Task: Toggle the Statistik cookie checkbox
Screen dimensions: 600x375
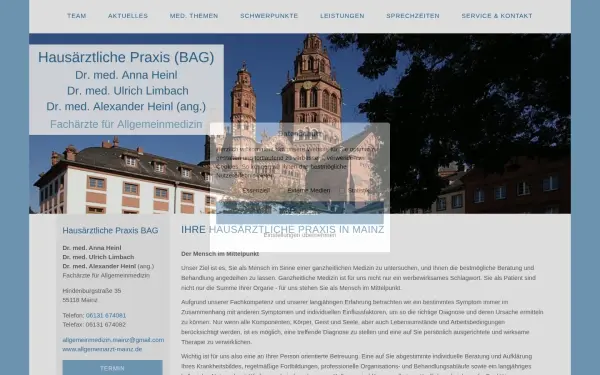Action: pos(342,190)
